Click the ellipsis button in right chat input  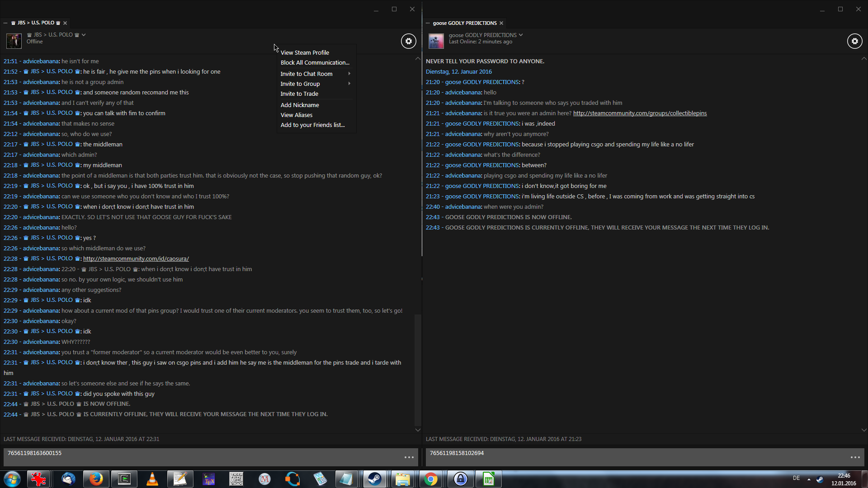(855, 457)
